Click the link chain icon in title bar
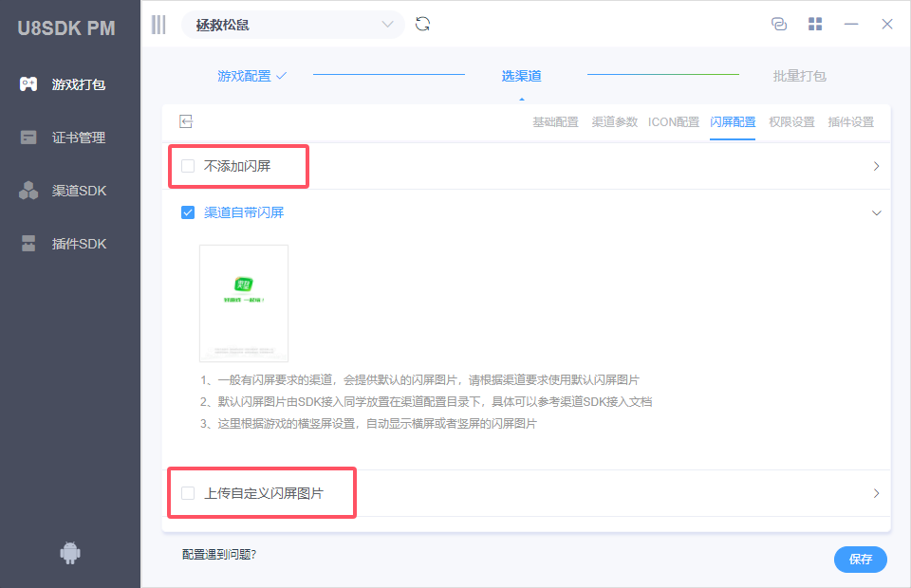The image size is (911, 588). coord(778,24)
